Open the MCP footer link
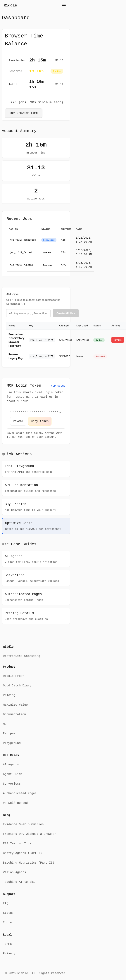126x980 pixels. coord(6,724)
